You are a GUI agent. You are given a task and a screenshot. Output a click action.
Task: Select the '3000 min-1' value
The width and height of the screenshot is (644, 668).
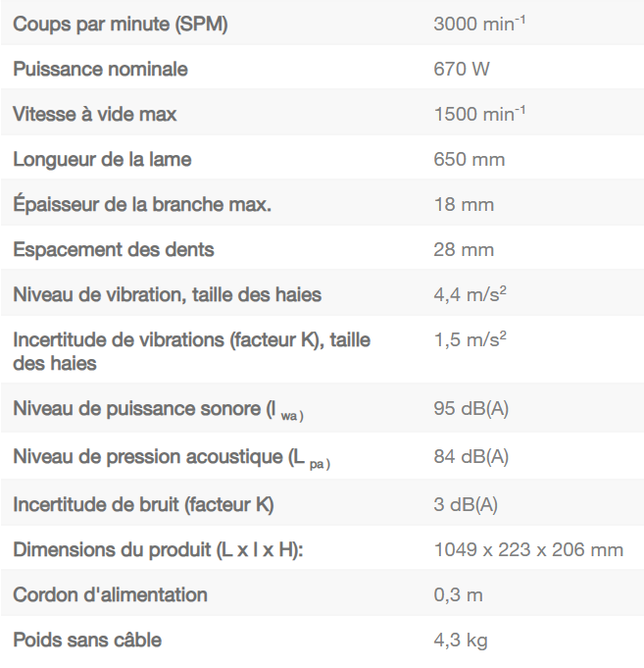point(479,25)
